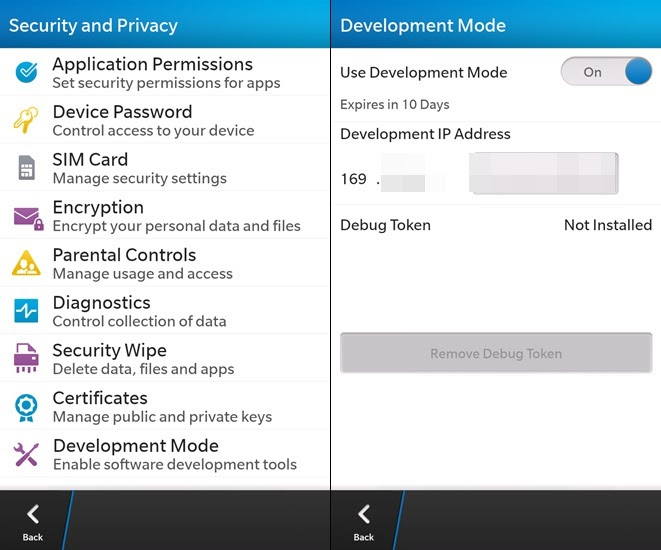
Task: Open Encryption settings
Action: 165,215
